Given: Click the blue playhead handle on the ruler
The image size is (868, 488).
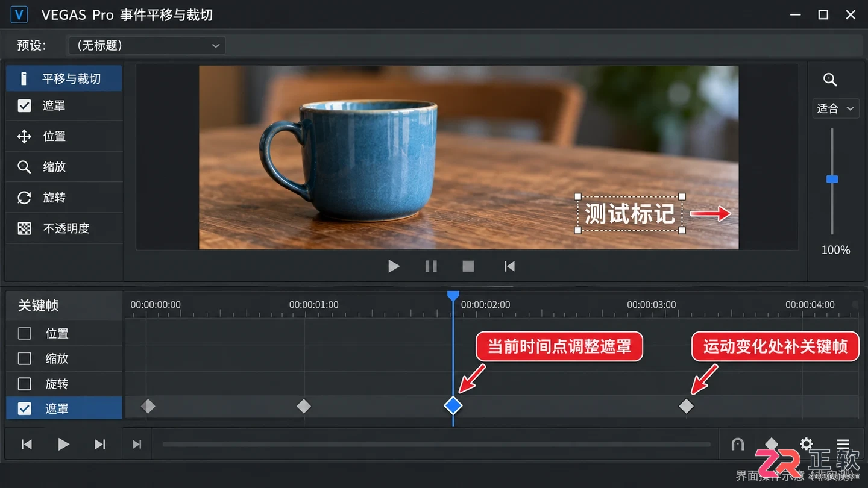Looking at the screenshot, I should (x=453, y=296).
